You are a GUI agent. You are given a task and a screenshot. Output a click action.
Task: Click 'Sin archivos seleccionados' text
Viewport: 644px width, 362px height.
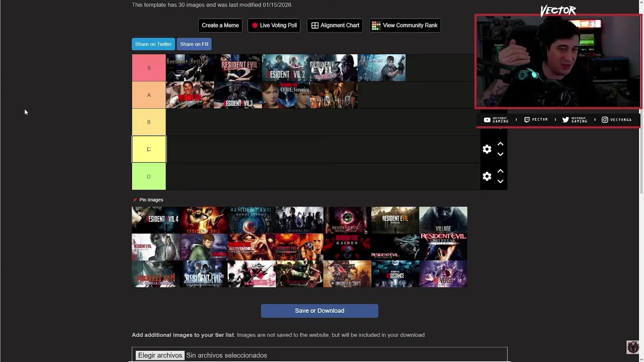[x=226, y=355]
